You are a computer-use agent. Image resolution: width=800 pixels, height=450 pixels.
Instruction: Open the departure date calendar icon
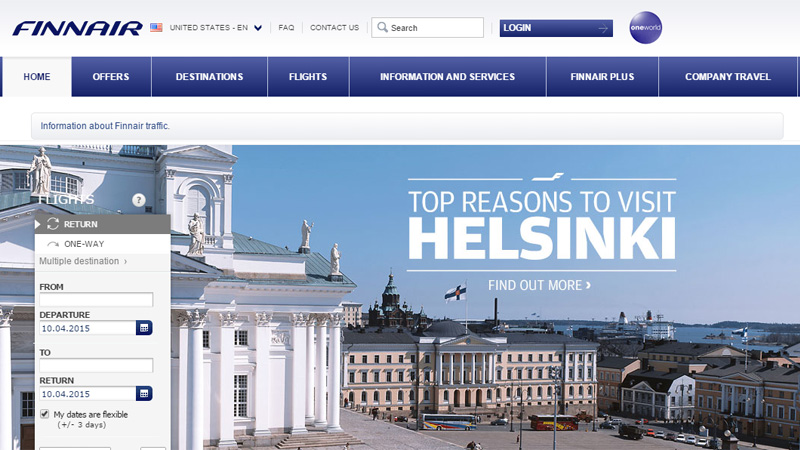click(144, 328)
